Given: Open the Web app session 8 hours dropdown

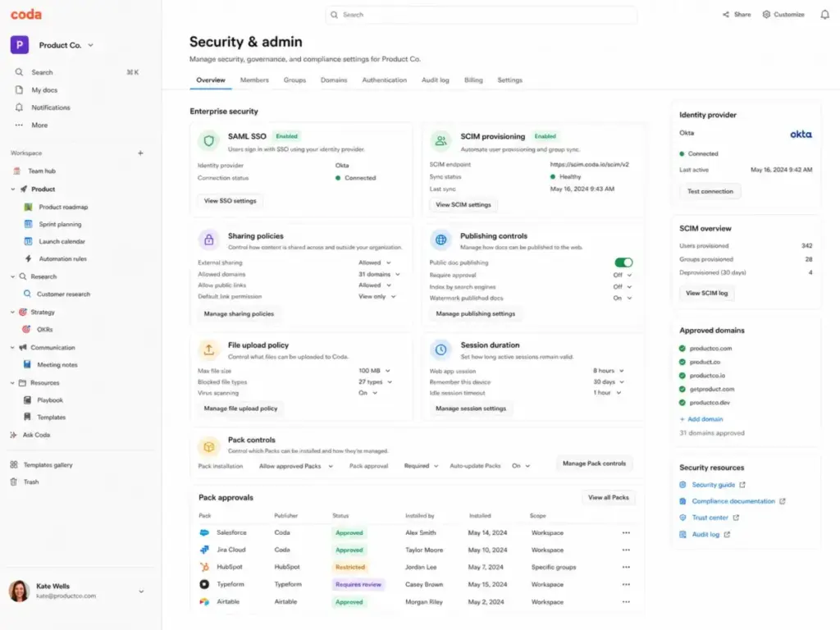Looking at the screenshot, I should [609, 371].
